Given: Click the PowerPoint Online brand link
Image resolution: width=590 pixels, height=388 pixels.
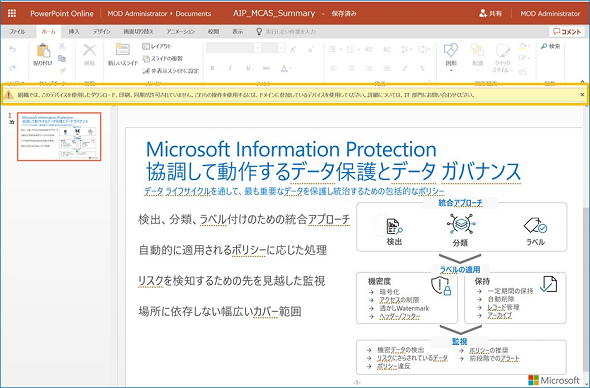Looking at the screenshot, I should pyautogui.click(x=62, y=14).
